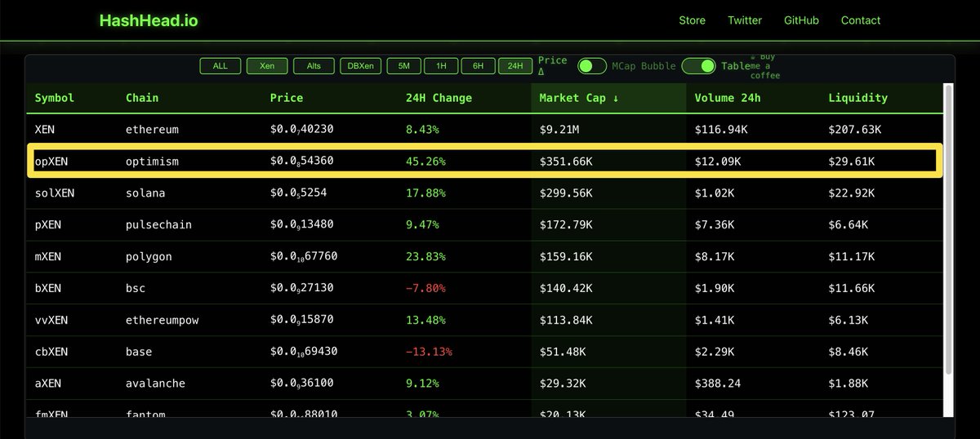Click the $9.21M market cap value
The image size is (980, 439).
559,130
